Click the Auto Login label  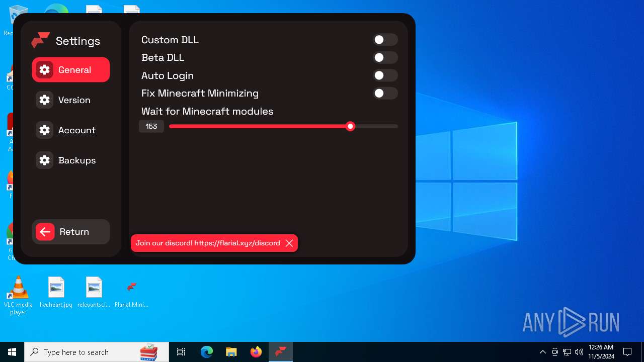168,75
